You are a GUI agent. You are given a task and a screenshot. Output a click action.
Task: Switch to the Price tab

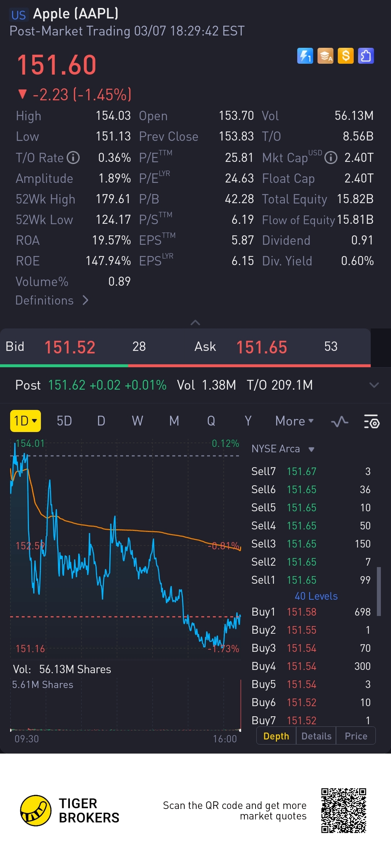point(356,736)
